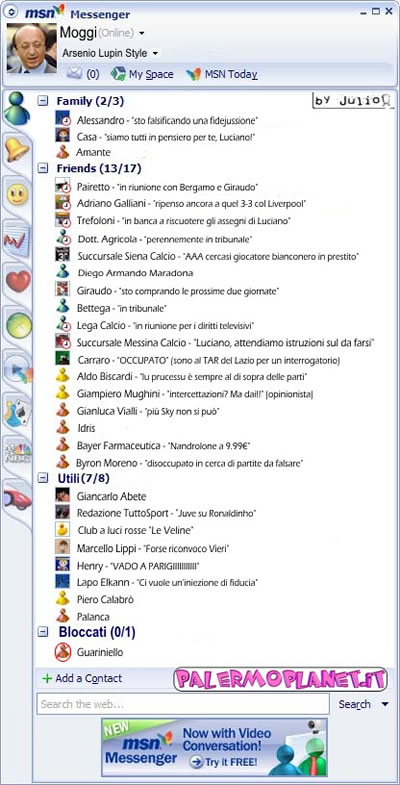Collapse the Utili group
The width and height of the screenshot is (400, 785).
[43, 478]
